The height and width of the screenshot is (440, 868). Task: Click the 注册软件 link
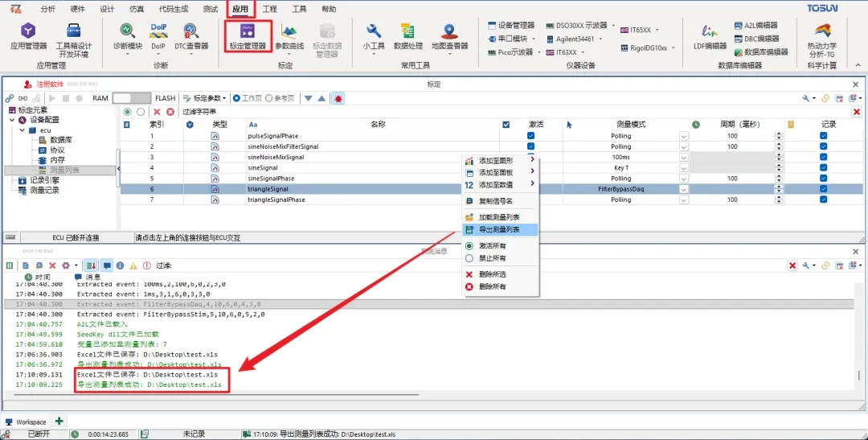[x=51, y=84]
